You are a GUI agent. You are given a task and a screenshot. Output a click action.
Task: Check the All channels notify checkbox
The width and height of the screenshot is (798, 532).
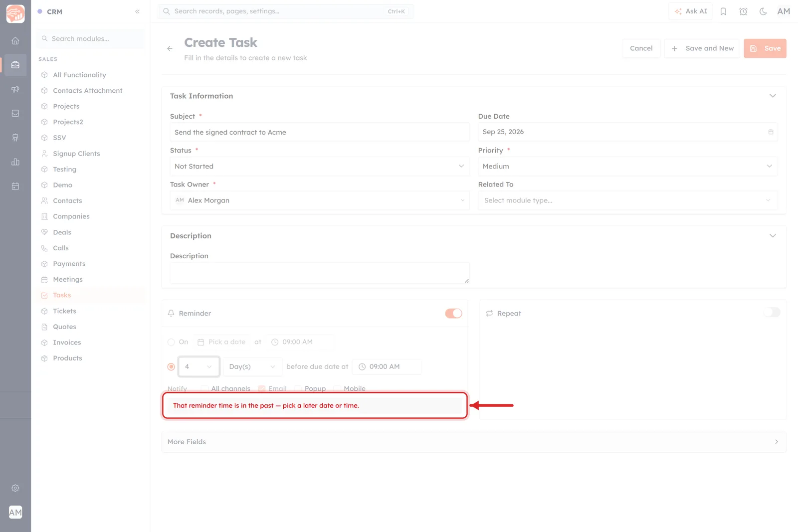coord(204,388)
